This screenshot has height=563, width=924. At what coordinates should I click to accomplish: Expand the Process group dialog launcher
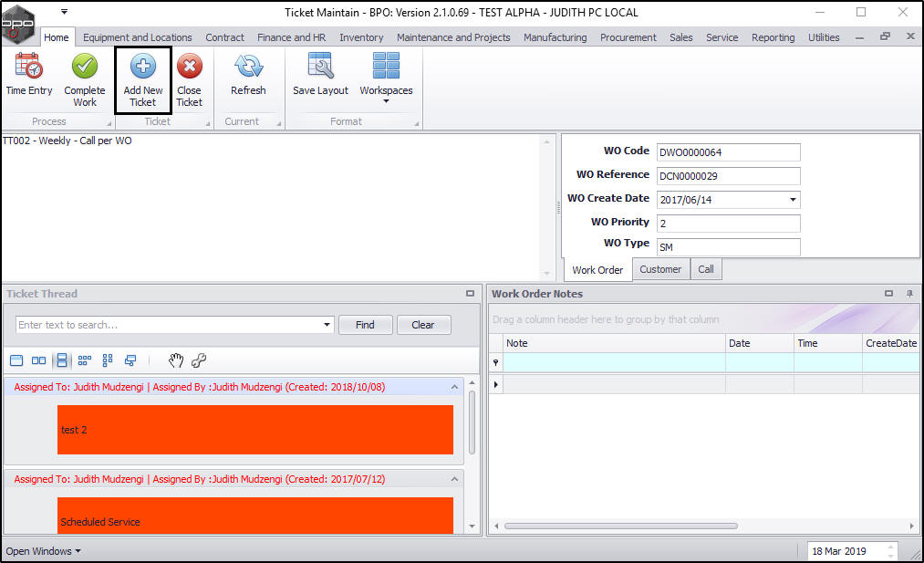point(109,124)
